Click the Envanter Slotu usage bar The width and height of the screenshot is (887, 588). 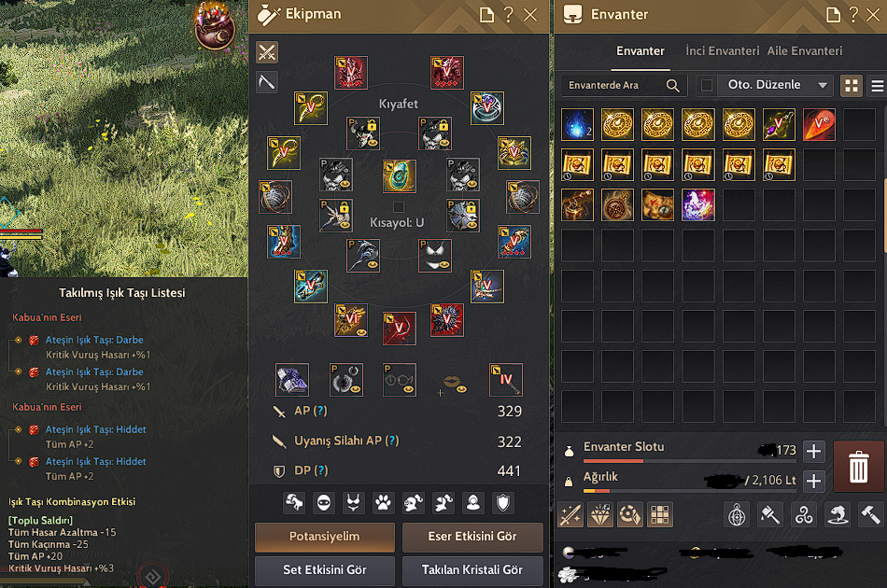click(x=688, y=461)
